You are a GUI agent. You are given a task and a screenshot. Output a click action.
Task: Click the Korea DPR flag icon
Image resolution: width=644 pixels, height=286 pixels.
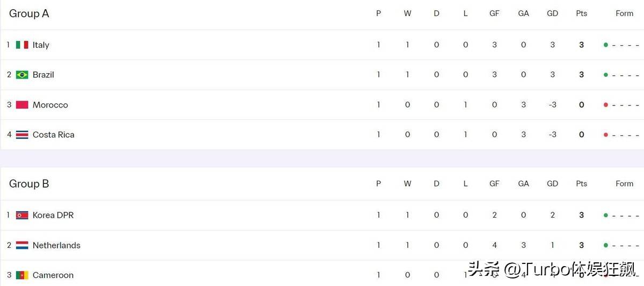coord(22,215)
